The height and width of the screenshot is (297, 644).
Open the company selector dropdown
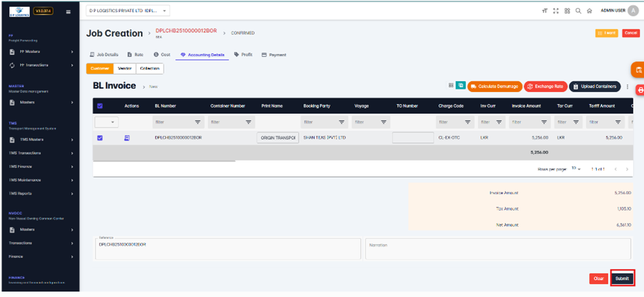click(x=128, y=11)
